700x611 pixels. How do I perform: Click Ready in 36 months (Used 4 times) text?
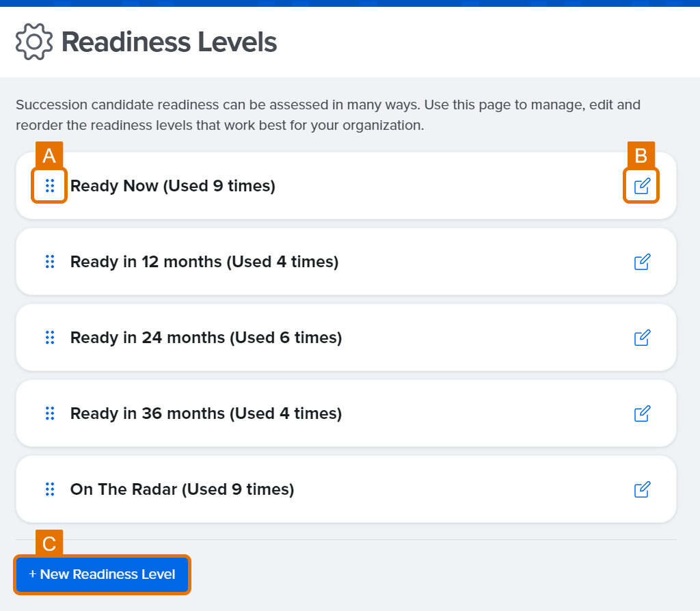click(x=206, y=413)
